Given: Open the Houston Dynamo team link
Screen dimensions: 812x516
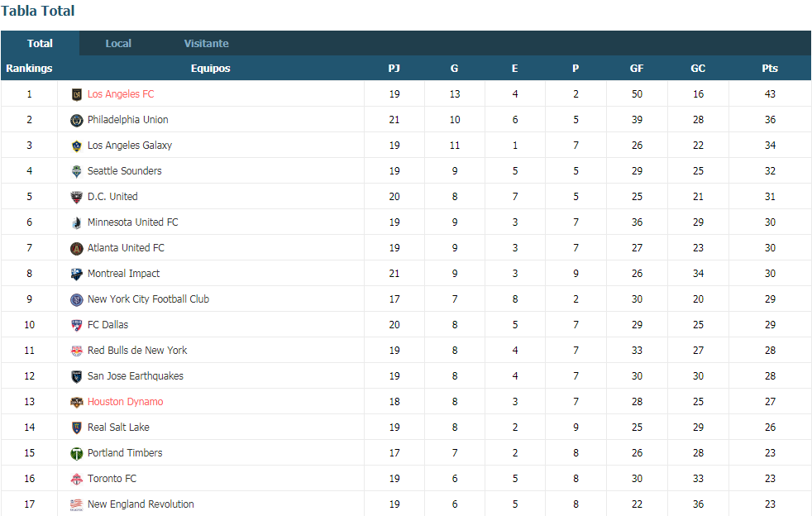Looking at the screenshot, I should click(125, 402).
